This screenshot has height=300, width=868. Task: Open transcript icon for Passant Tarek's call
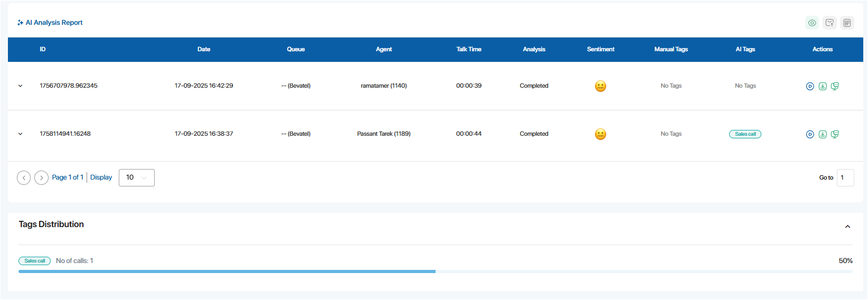pos(835,134)
